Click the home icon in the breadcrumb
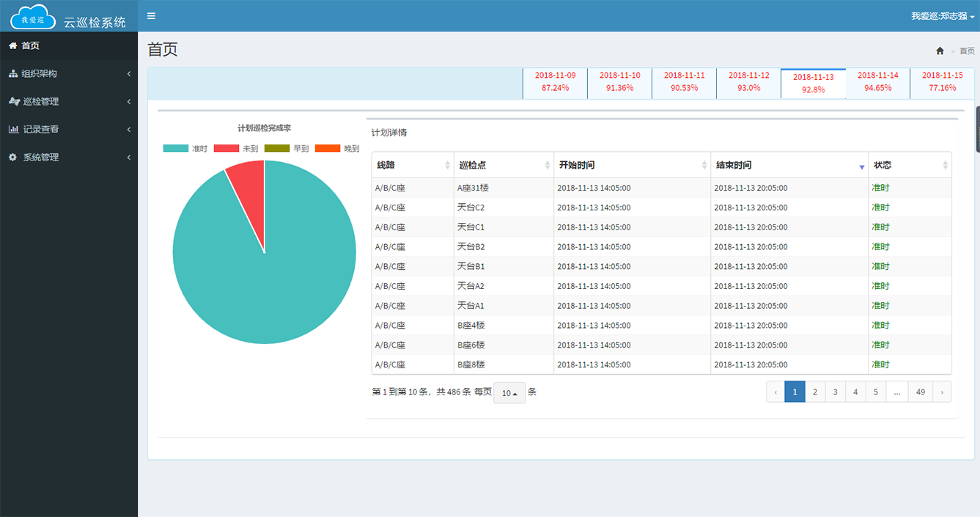Viewport: 980px width, 517px height. 940,50
